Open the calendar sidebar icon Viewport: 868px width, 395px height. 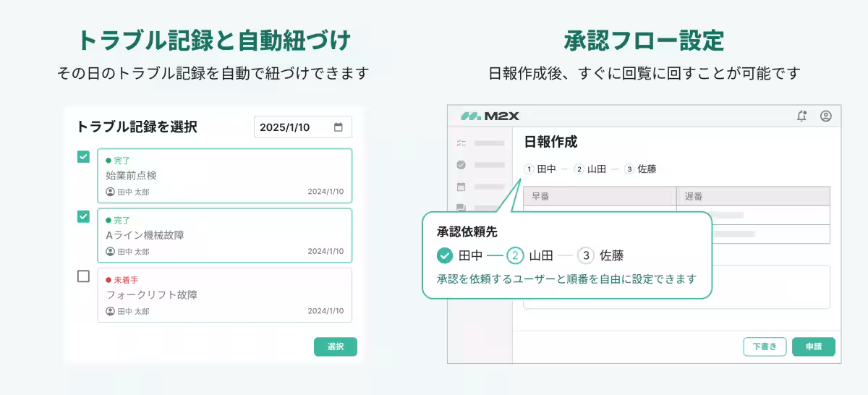(x=461, y=187)
